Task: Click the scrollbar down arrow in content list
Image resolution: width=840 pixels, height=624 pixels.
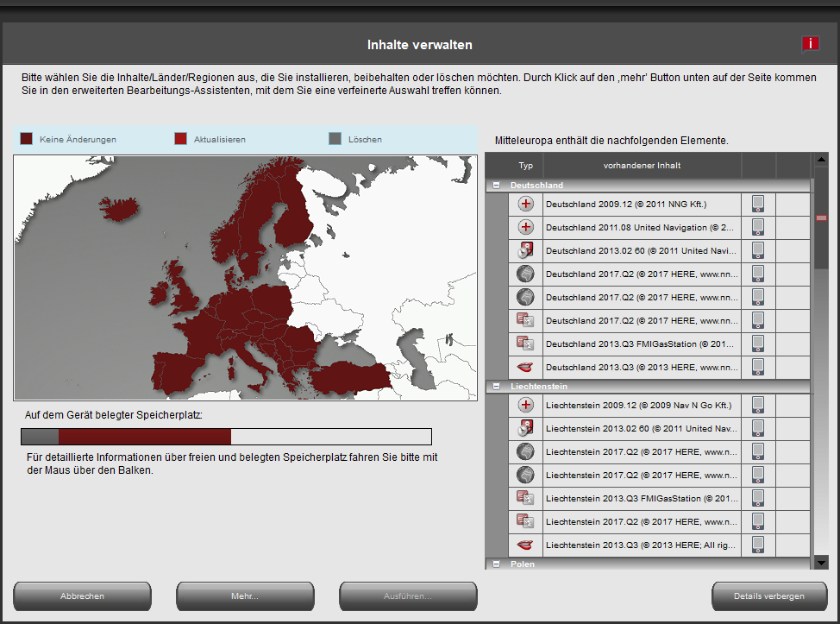Action: (821, 562)
